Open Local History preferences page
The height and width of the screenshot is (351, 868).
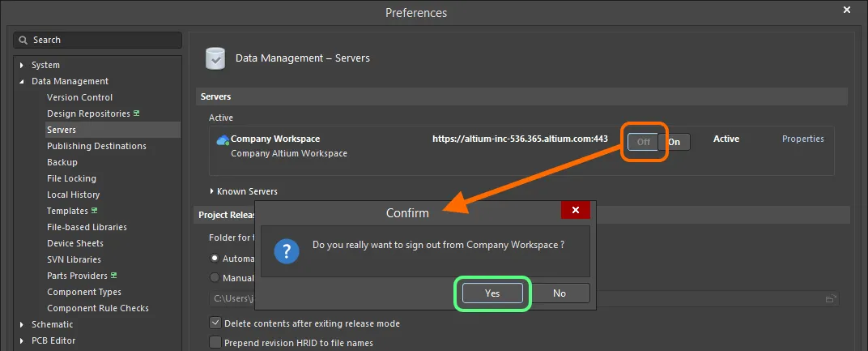(x=73, y=195)
